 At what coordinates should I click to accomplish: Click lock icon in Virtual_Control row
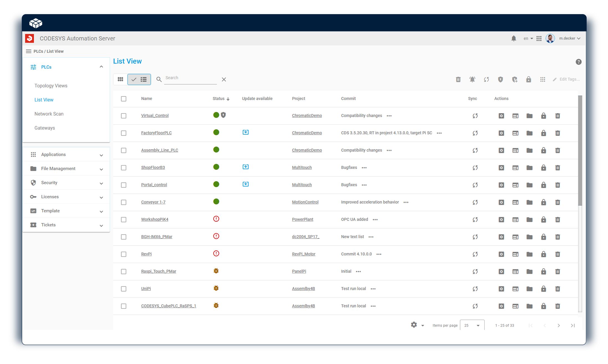click(x=543, y=116)
